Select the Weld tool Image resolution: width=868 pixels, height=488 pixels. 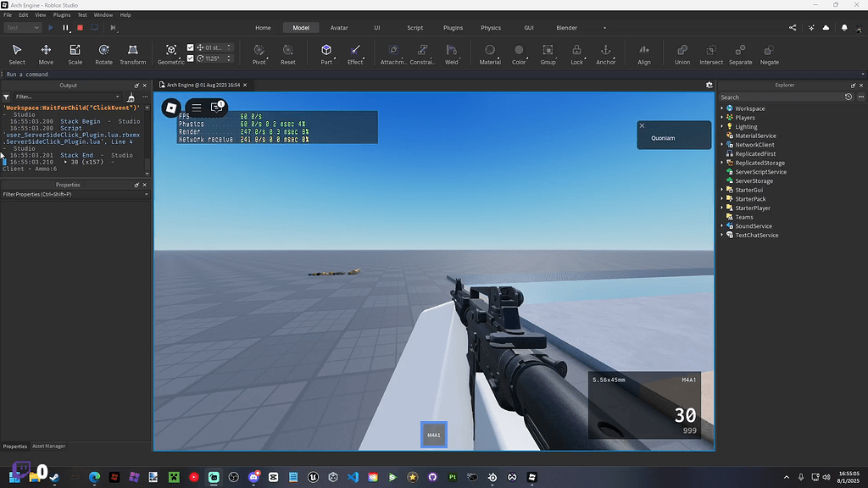click(452, 53)
